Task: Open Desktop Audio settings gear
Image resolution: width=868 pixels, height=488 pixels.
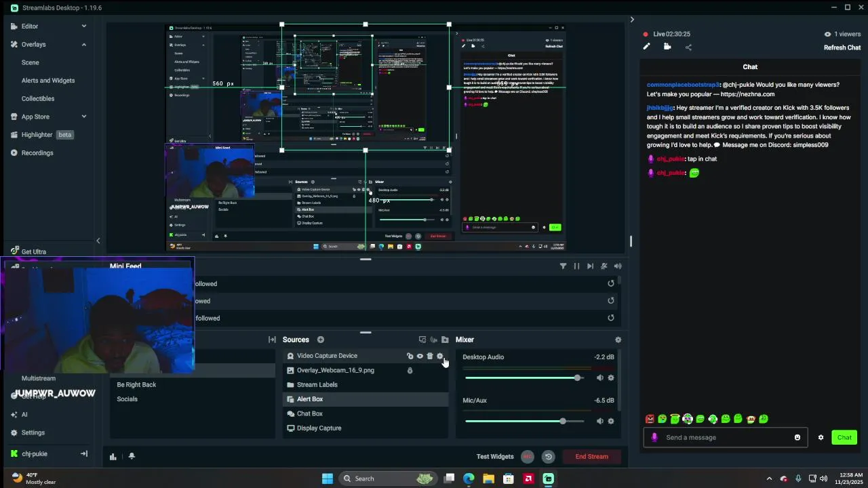Action: click(610, 378)
